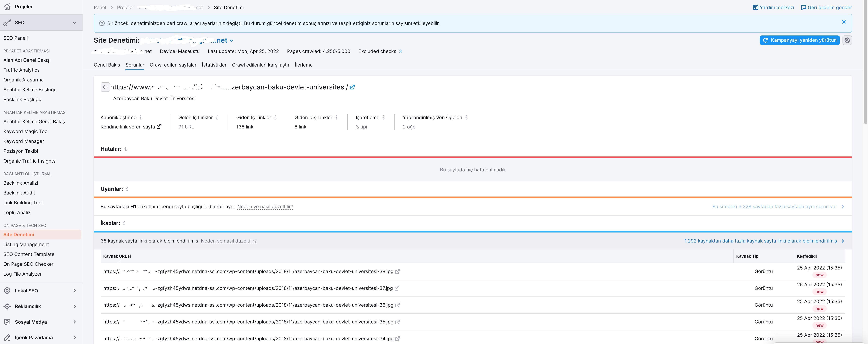This screenshot has height=344, width=868.
Task: Click Panel breadcrumb
Action: [x=100, y=7]
